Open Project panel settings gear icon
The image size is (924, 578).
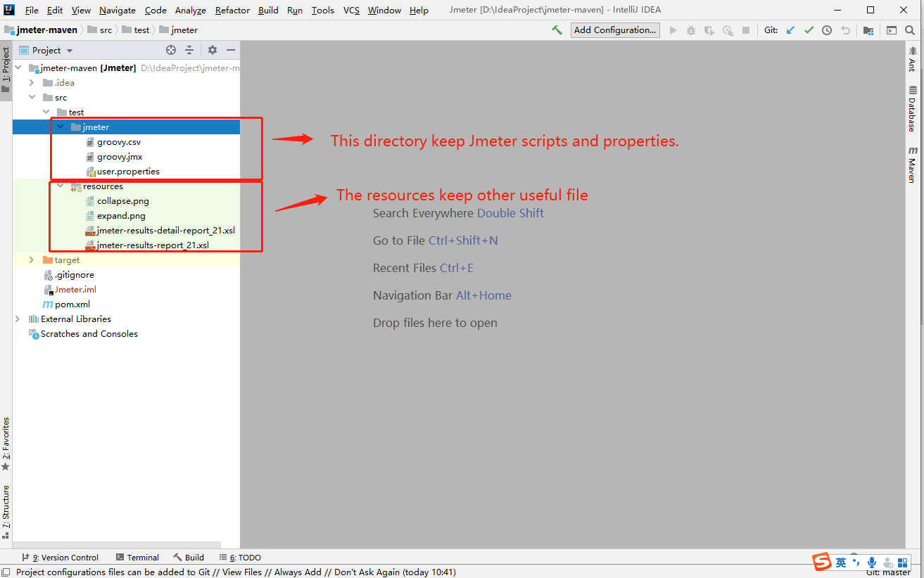tap(213, 50)
